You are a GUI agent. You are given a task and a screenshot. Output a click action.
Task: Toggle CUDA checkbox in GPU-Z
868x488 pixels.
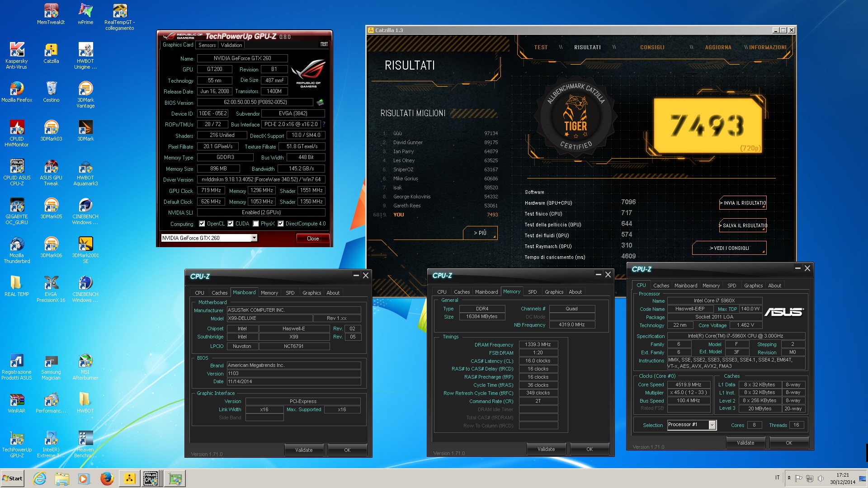point(231,224)
